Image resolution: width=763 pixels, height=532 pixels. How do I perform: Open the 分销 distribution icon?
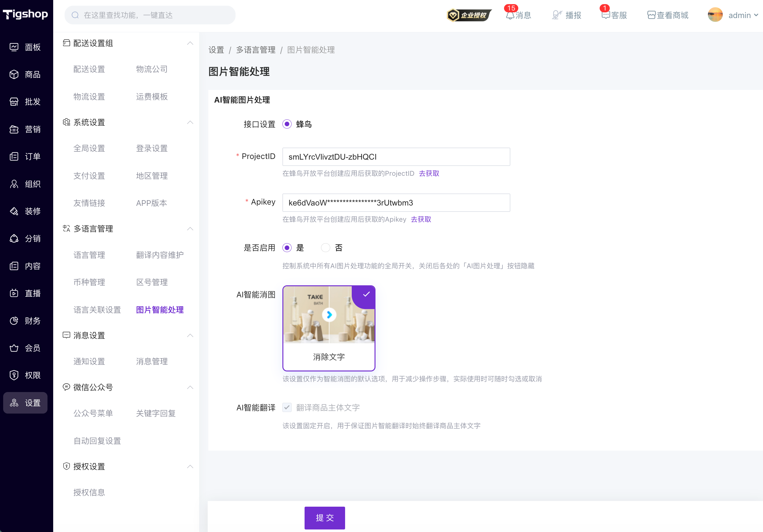click(x=14, y=238)
